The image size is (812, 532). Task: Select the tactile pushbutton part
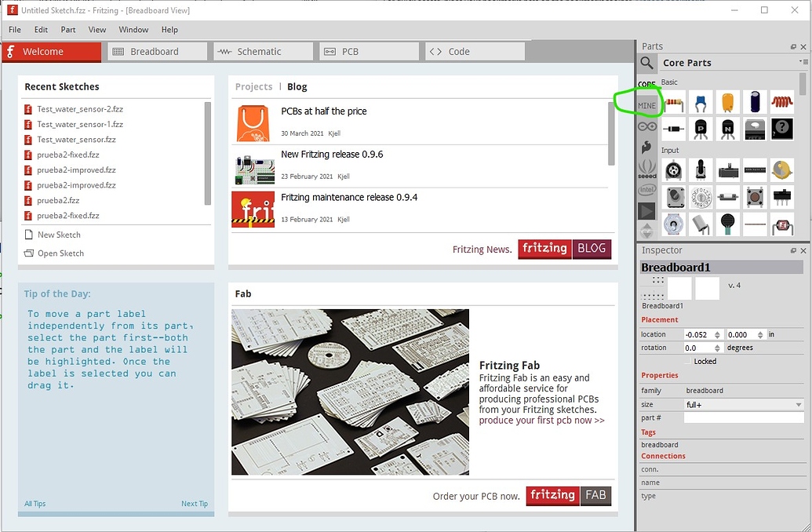755,197
